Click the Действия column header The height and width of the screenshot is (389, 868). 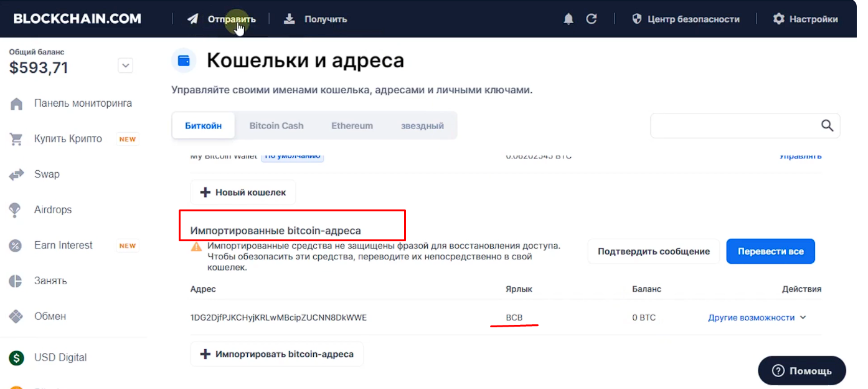coord(802,289)
